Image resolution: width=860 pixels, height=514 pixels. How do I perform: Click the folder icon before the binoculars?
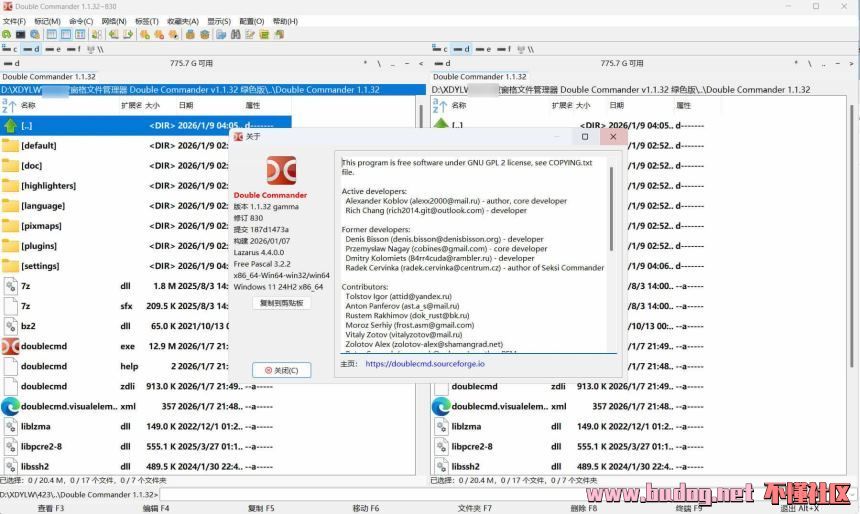pos(221,35)
